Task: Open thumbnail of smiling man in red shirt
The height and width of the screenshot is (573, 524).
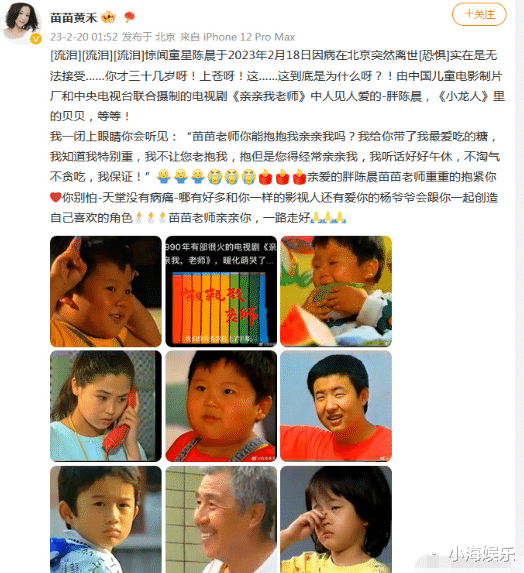Action: [336, 406]
